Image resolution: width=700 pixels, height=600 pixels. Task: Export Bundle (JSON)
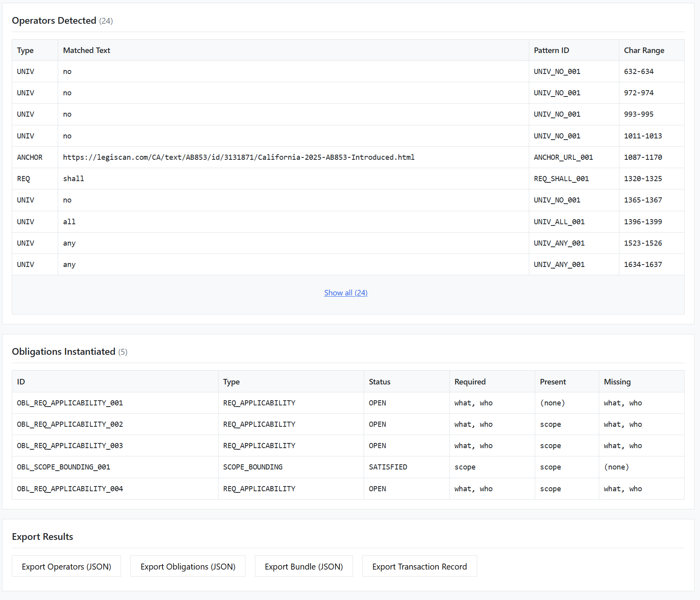[304, 566]
